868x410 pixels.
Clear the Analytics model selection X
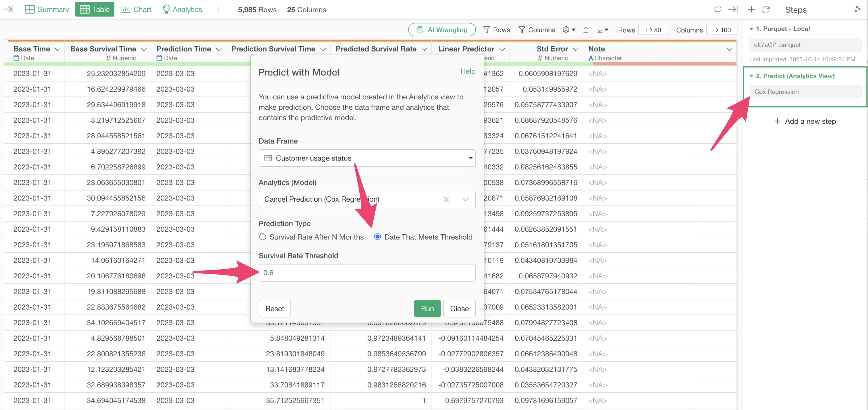446,200
